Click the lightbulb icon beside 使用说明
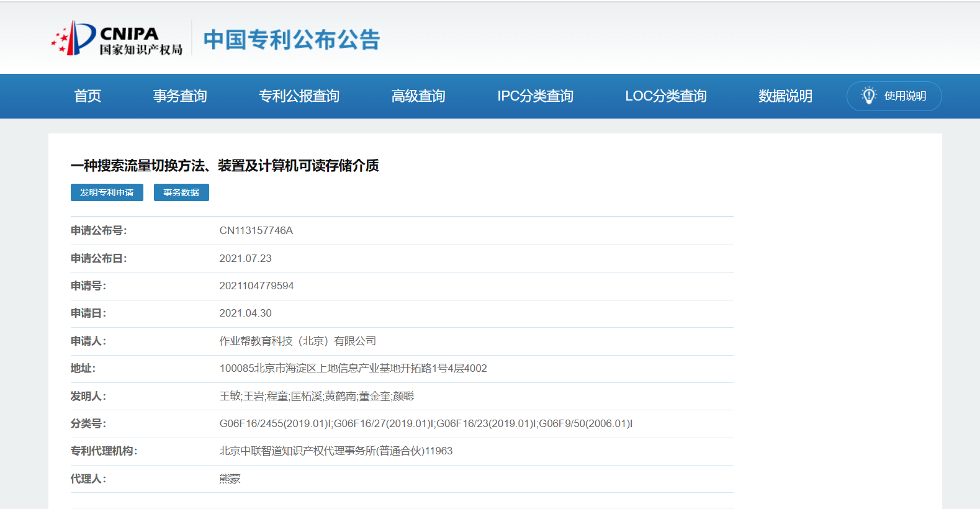Viewport: 980px width, 509px height. (868, 96)
